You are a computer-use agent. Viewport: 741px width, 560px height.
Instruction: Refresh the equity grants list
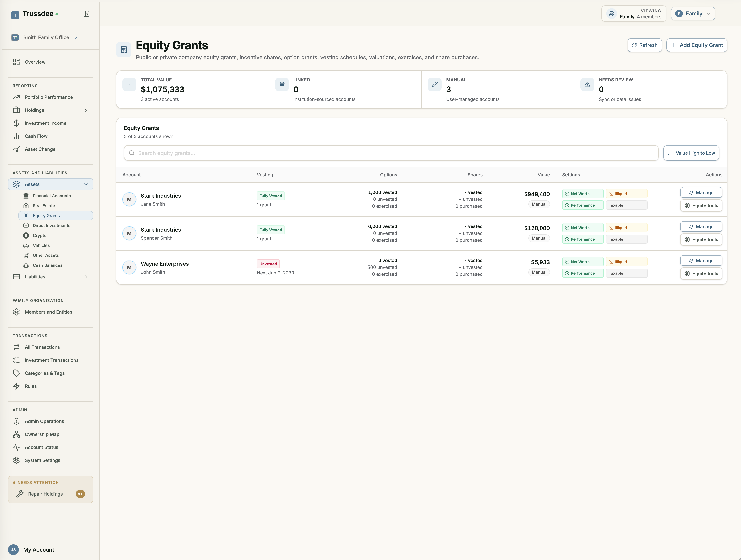coord(645,45)
